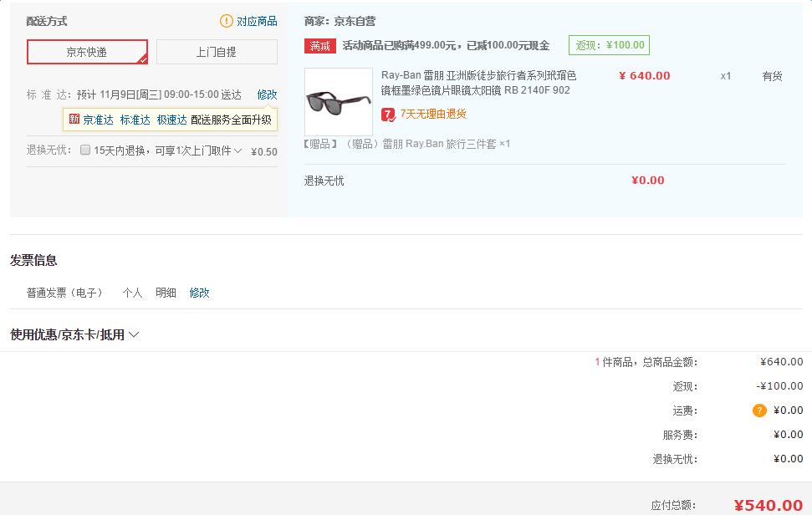Enable the 15天内退换 checkbox

85,150
